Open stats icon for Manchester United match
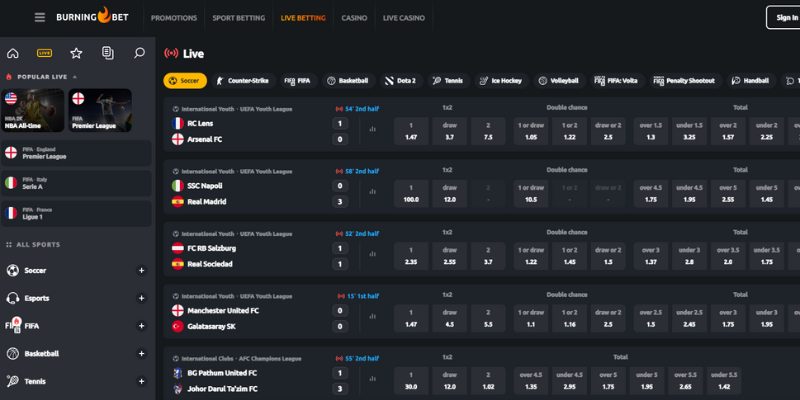 [x=372, y=316]
